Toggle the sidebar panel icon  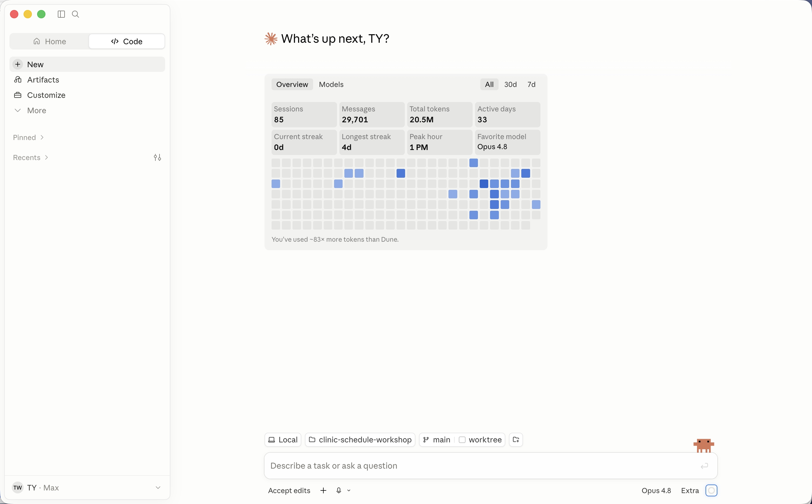(61, 14)
